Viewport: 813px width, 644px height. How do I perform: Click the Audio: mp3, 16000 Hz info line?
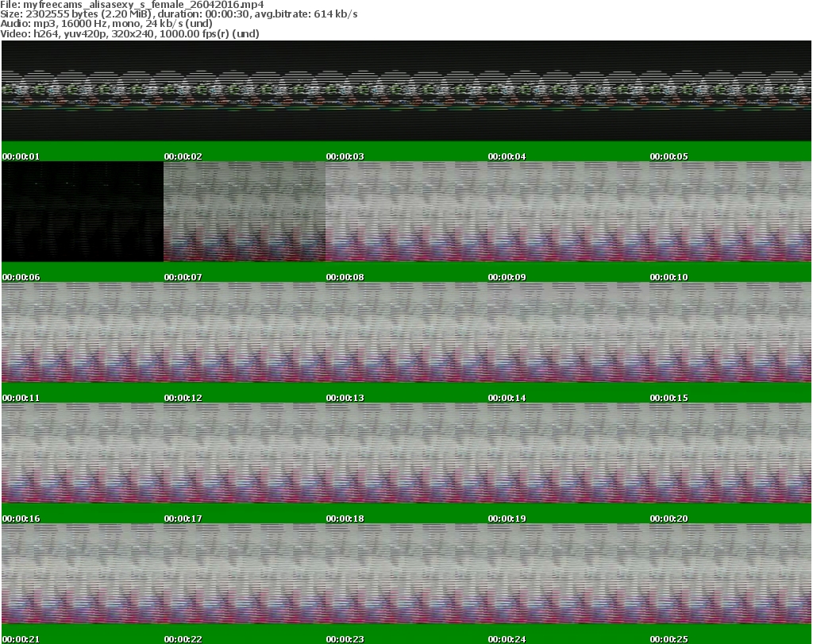tap(106, 24)
